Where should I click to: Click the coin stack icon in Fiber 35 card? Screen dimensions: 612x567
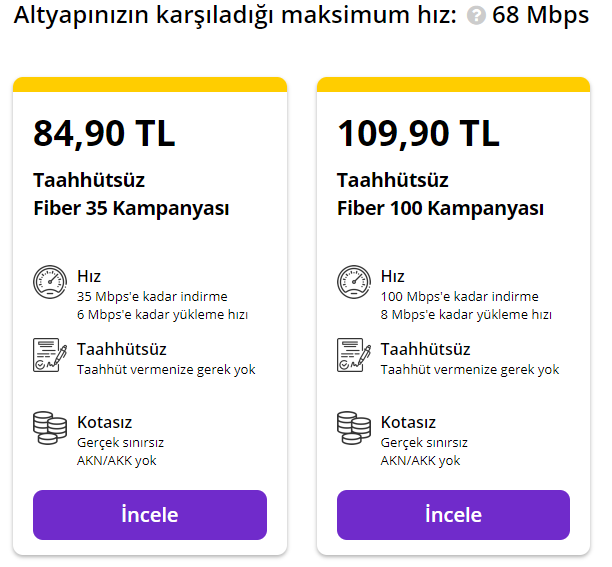pyautogui.click(x=49, y=426)
